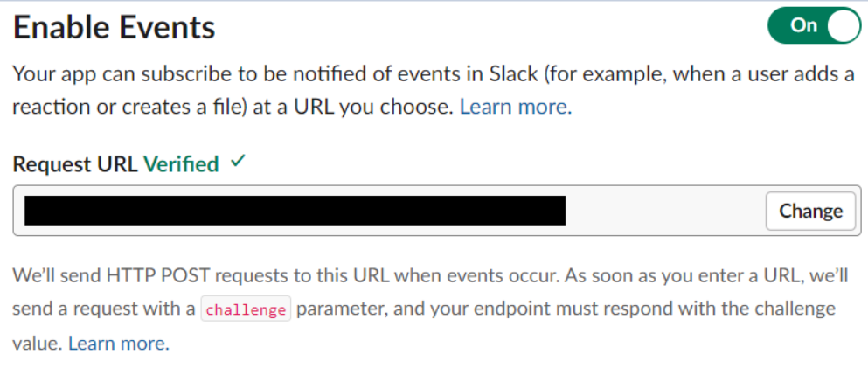Click the white knob of the On switch
The width and height of the screenshot is (868, 368).
click(842, 25)
